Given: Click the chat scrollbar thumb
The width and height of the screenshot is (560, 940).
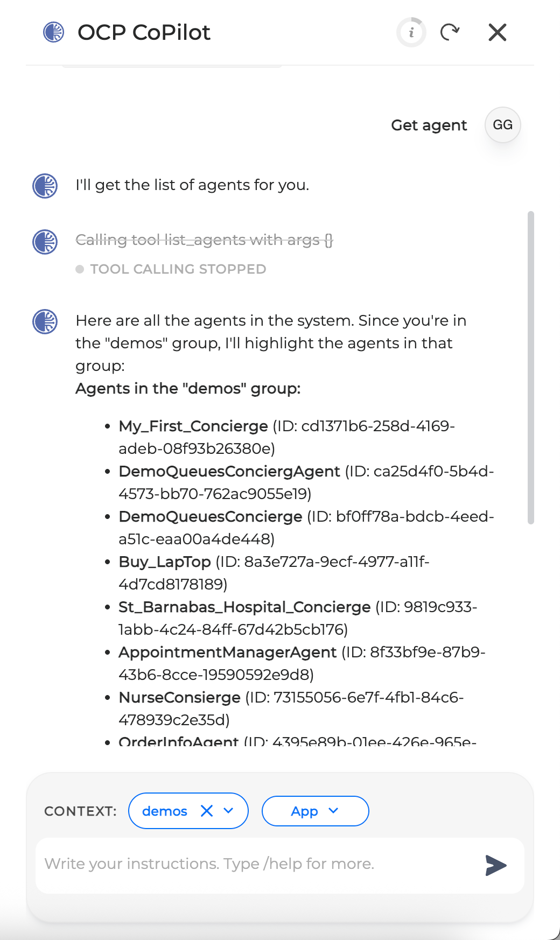Looking at the screenshot, I should tap(531, 366).
